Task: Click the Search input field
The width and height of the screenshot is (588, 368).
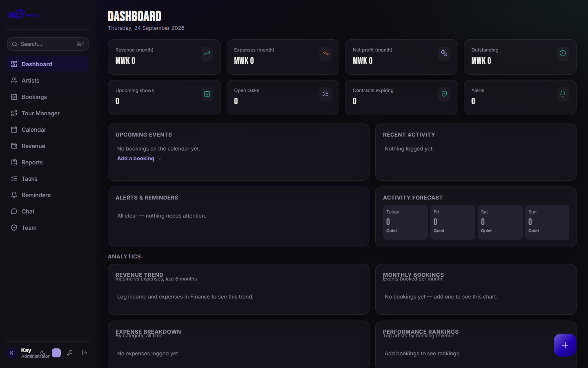Action: pos(48,44)
